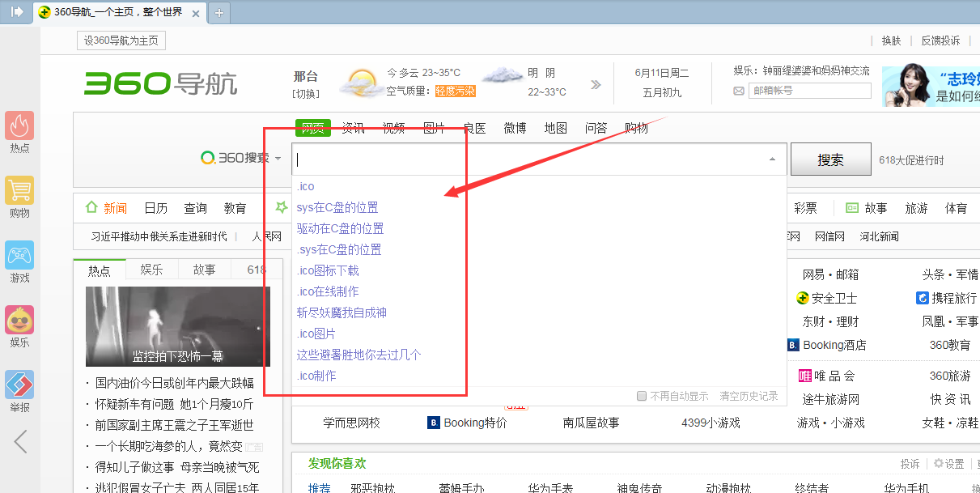Switch to the 视频 search tab
980x493 pixels.
(x=393, y=127)
